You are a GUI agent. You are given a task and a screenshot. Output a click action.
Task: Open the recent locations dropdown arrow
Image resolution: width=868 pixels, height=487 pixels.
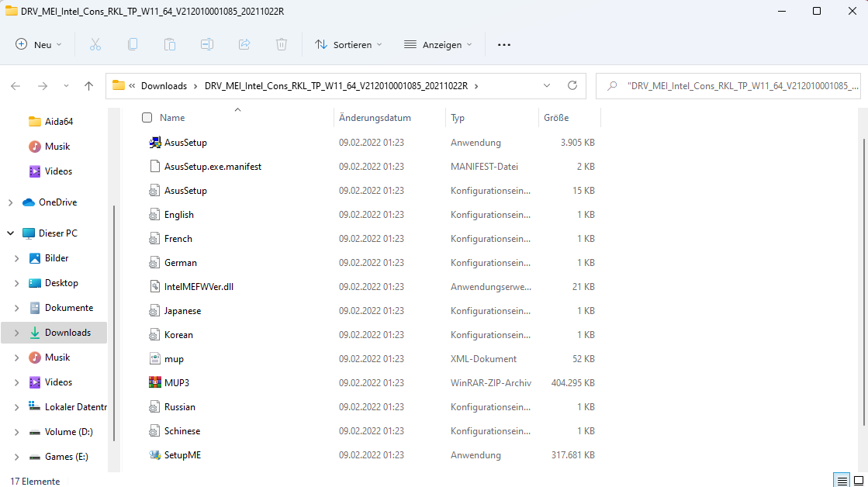tap(66, 86)
